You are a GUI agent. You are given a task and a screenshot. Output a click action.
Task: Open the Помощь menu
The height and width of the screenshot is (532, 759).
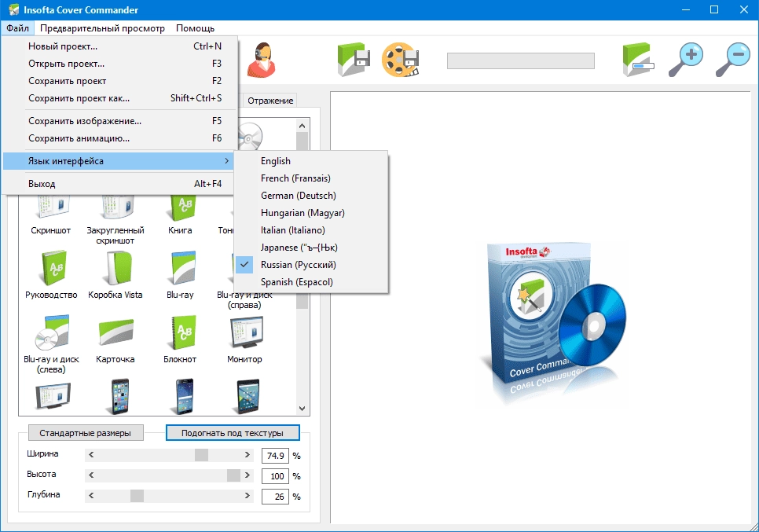coord(195,28)
